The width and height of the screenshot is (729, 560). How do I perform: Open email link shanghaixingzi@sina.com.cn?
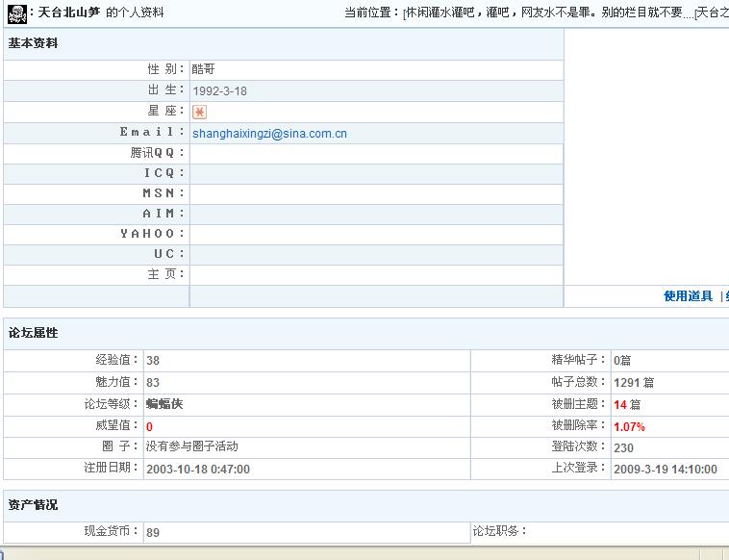pyautogui.click(x=269, y=134)
